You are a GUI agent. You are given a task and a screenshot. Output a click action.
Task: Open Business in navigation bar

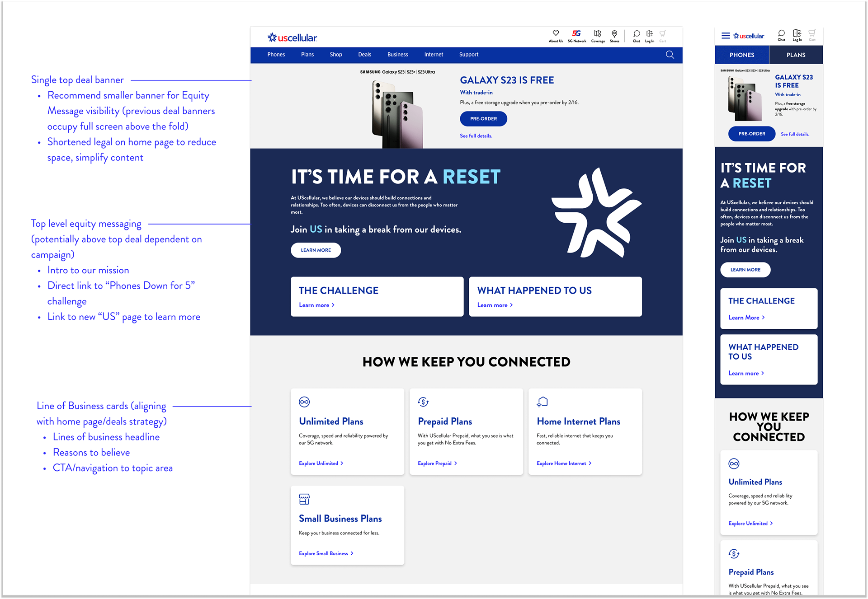coord(398,55)
